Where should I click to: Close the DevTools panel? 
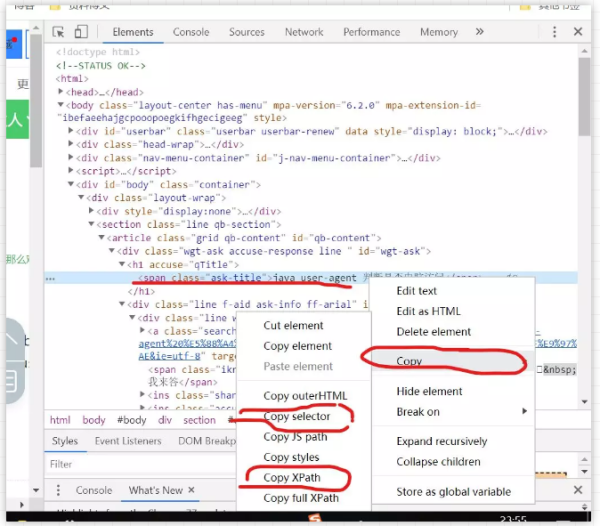[578, 32]
